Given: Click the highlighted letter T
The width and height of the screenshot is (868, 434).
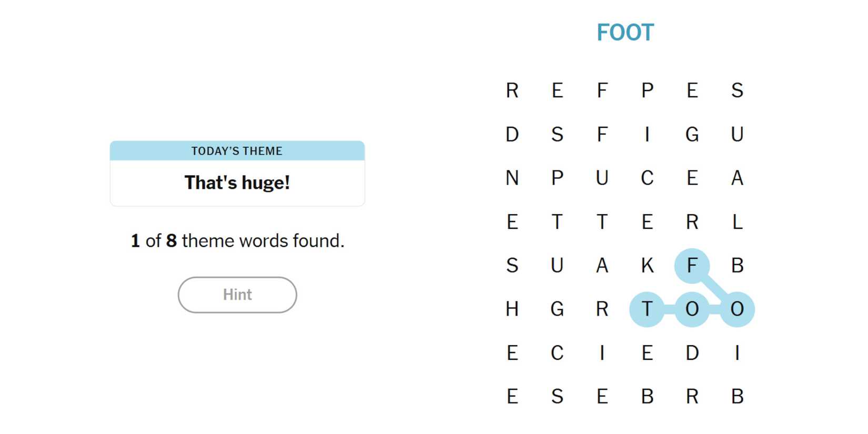Looking at the screenshot, I should coord(647,309).
